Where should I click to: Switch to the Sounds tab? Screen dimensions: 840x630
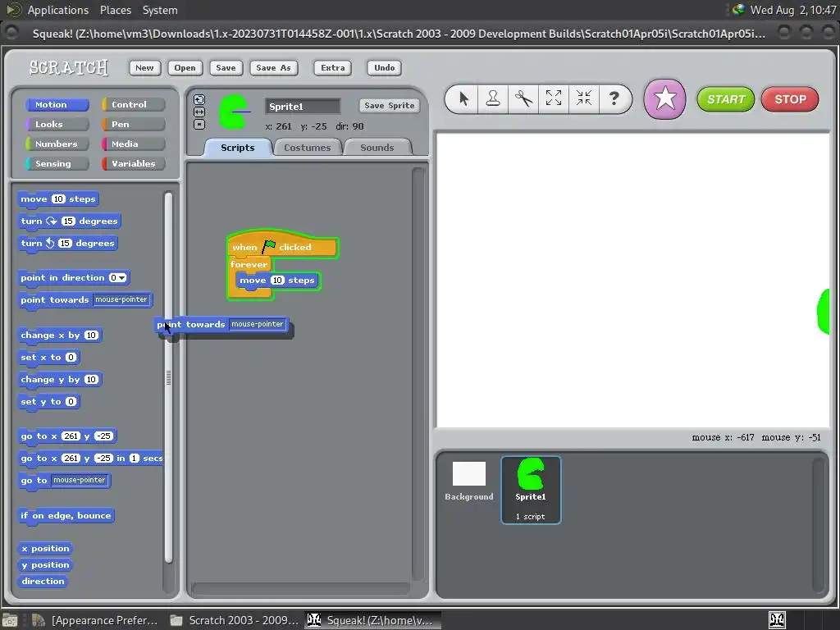click(x=377, y=148)
